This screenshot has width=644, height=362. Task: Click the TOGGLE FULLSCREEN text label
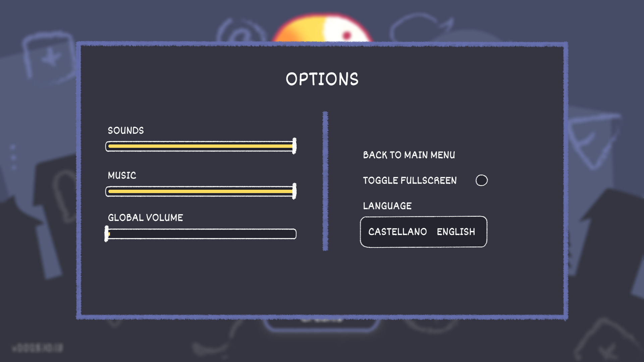pyautogui.click(x=409, y=180)
